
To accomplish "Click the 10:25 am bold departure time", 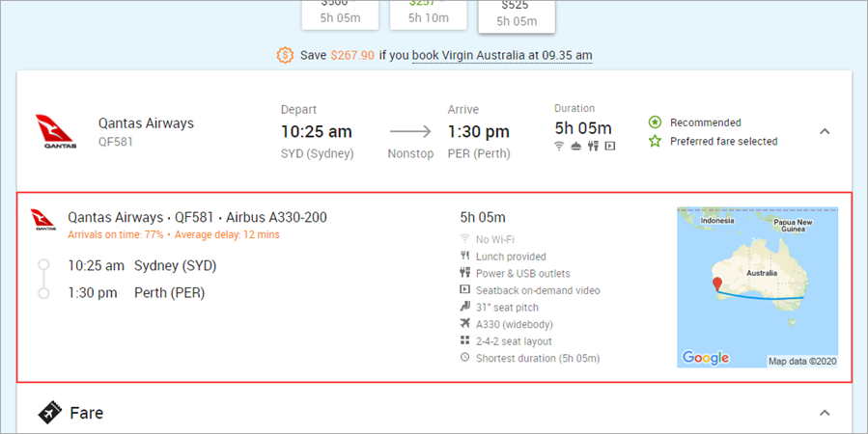I will (x=317, y=131).
